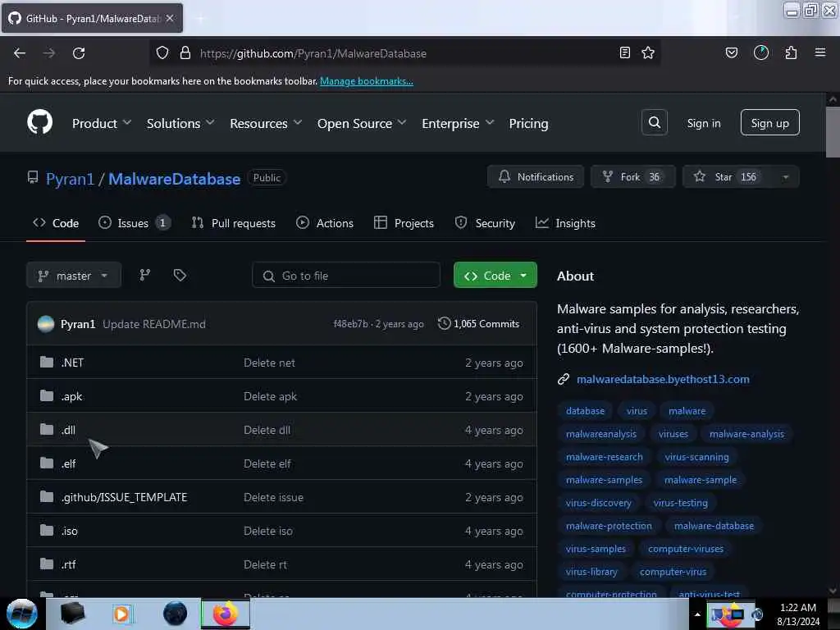The height and width of the screenshot is (630, 840).
Task: Open the master branch dropdown
Action: tap(74, 276)
